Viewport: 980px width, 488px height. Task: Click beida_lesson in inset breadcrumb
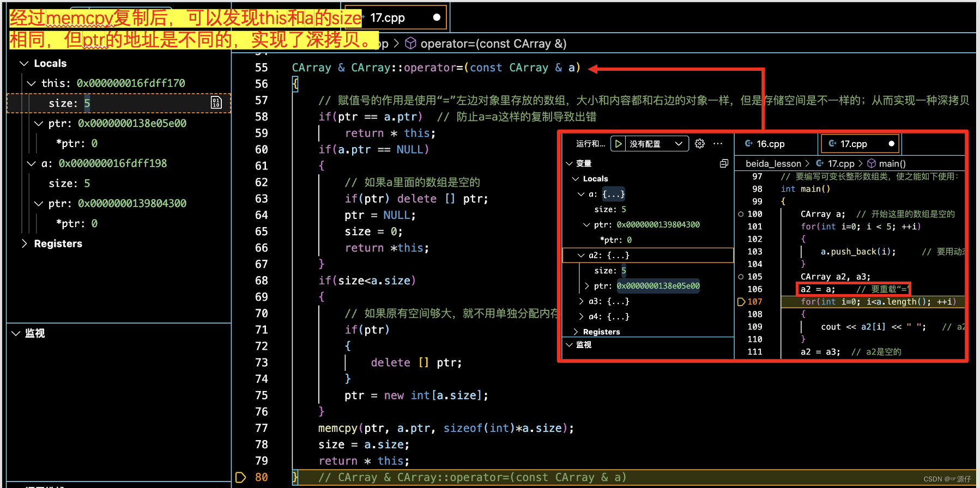coord(773,163)
